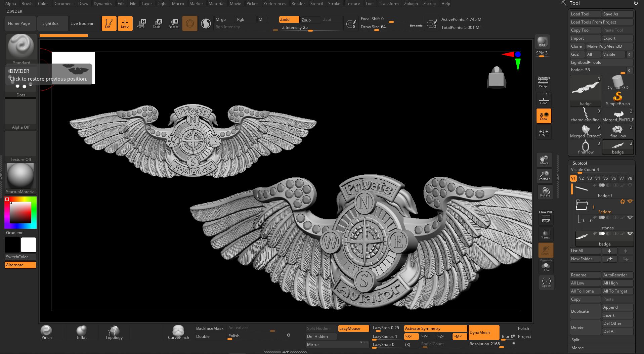The height and width of the screenshot is (354, 644).
Task: Toggle Solo mode
Action: 546,266
